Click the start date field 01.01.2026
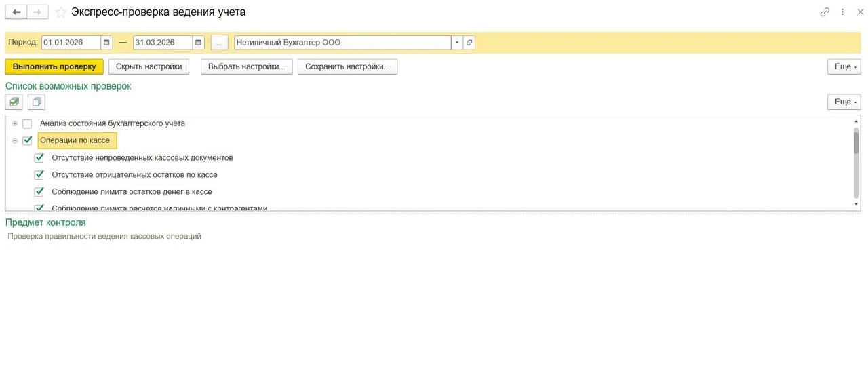The image size is (868, 371). coord(71,43)
